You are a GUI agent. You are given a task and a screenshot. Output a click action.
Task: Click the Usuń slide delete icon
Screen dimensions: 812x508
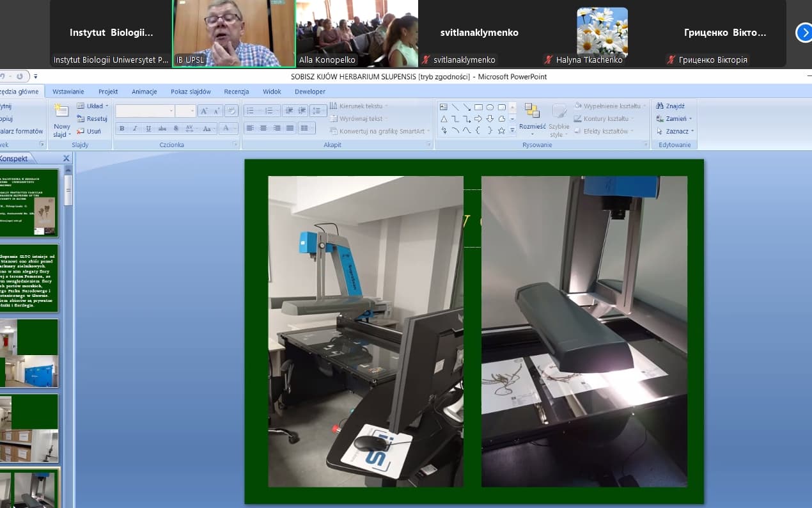pos(81,131)
